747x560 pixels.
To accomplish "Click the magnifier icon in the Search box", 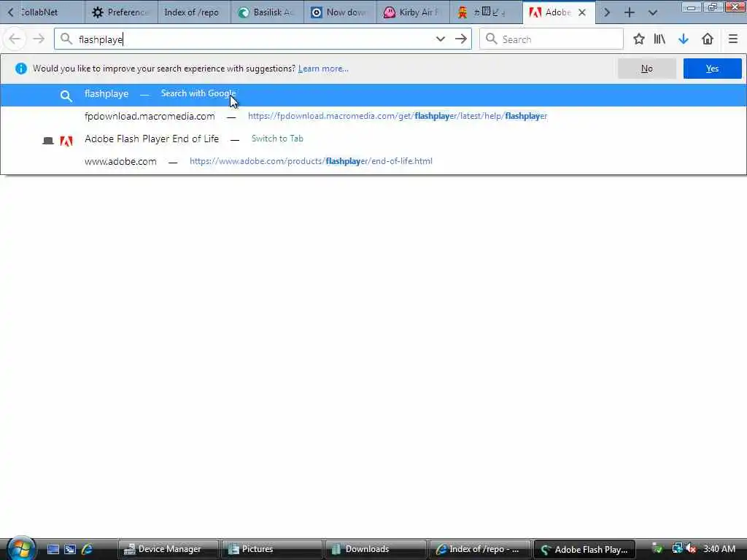I will pos(491,39).
